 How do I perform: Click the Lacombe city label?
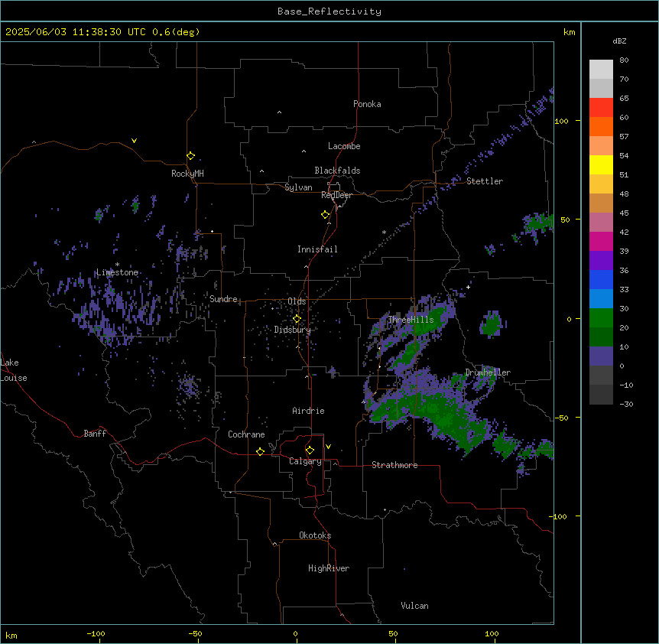pyautogui.click(x=344, y=146)
